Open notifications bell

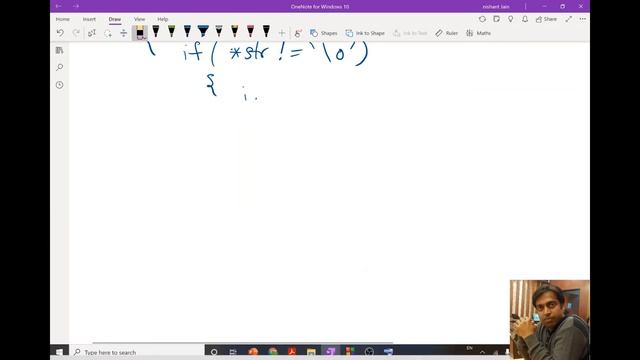tap(525, 19)
